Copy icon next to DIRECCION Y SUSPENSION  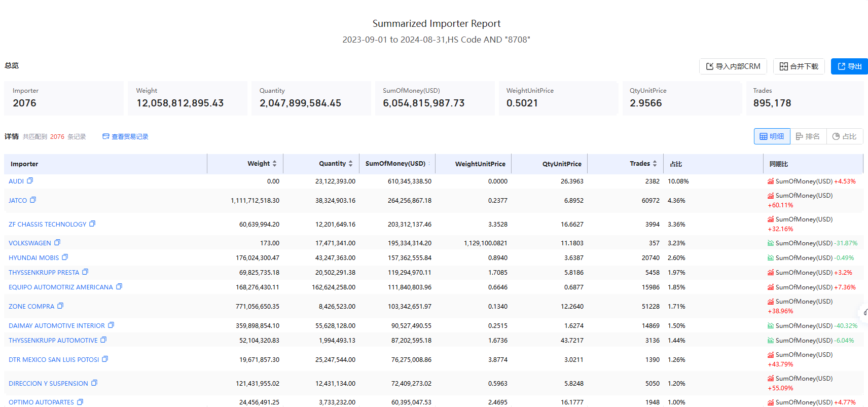click(94, 383)
